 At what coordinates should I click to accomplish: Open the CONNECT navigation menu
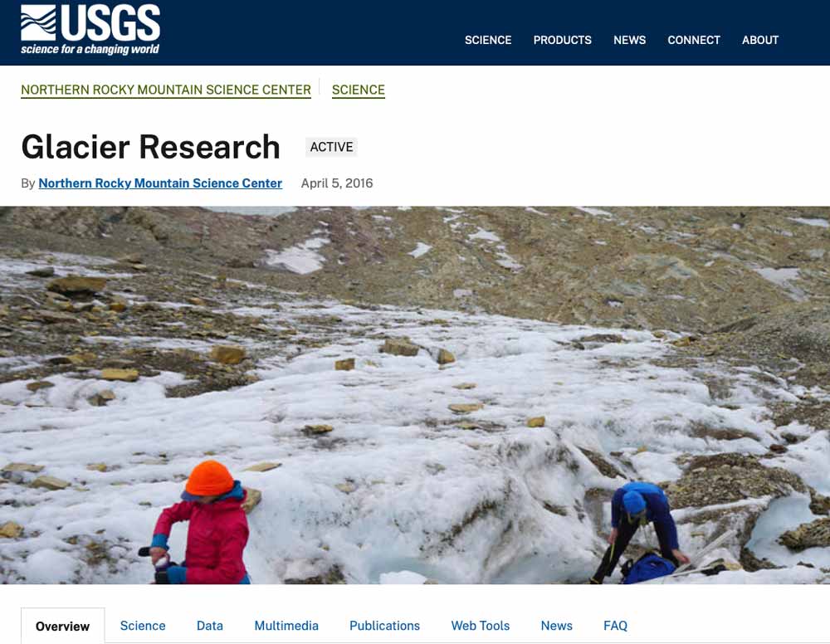693,40
